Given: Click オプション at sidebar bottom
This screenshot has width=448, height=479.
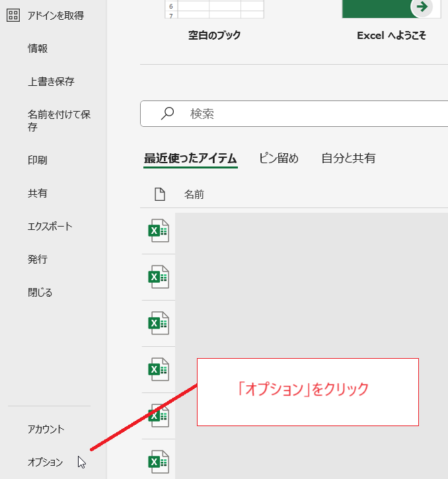Looking at the screenshot, I should coord(45,462).
